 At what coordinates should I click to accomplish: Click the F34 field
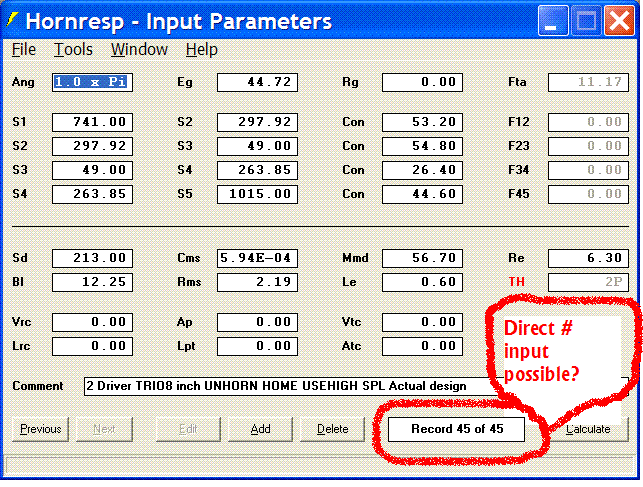pos(588,170)
